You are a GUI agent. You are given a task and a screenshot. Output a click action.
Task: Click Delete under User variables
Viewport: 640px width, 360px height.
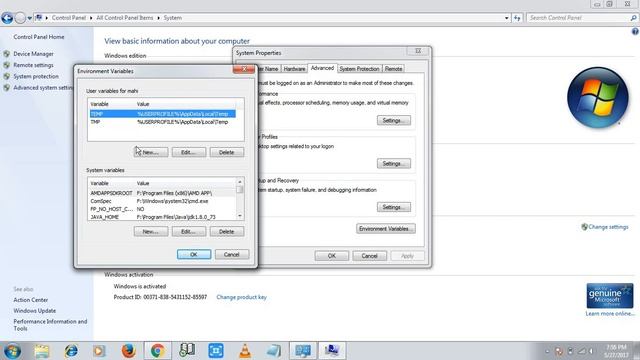(x=227, y=152)
